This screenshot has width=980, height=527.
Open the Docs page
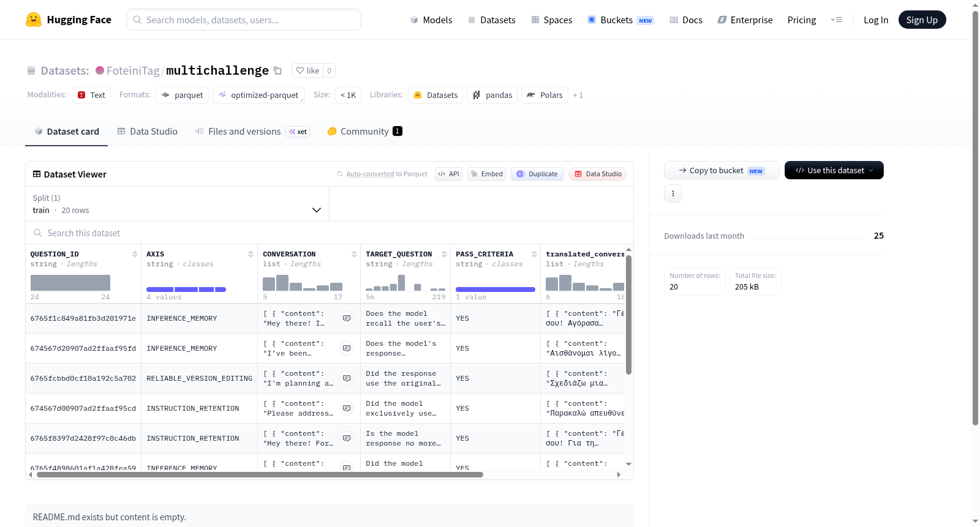click(x=686, y=20)
